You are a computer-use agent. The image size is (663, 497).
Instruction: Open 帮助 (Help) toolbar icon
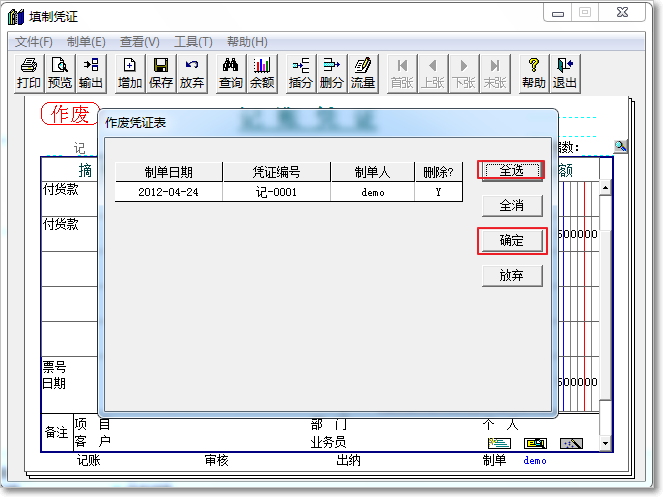pos(534,73)
